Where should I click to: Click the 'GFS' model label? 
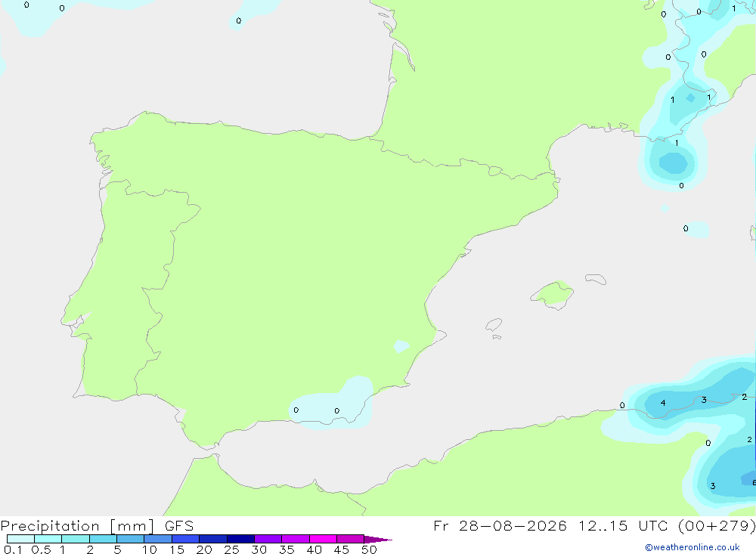pyautogui.click(x=179, y=526)
